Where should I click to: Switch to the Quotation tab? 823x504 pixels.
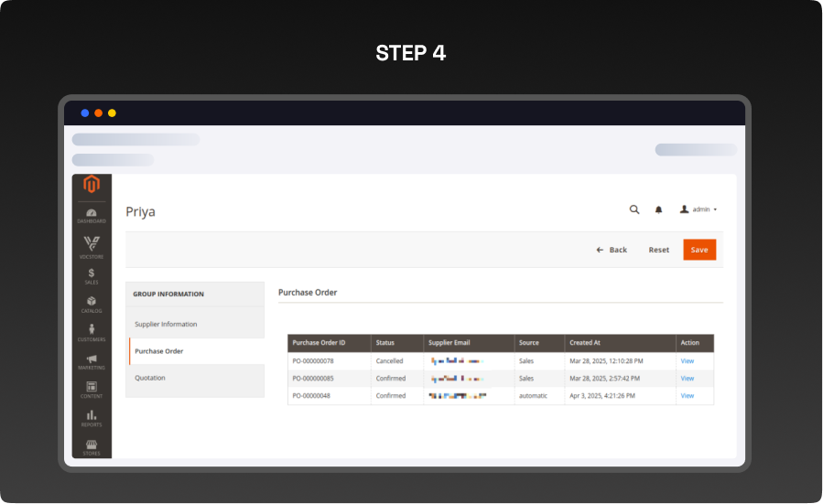(150, 378)
